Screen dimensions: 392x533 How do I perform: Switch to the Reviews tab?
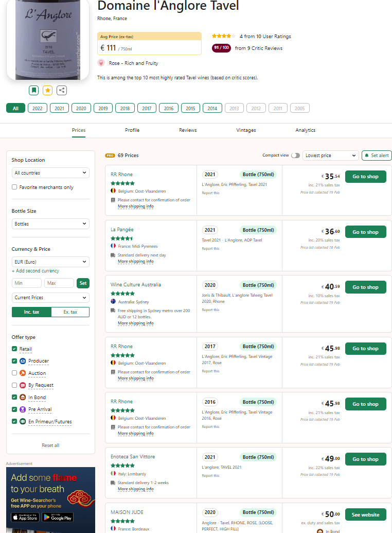click(x=188, y=130)
